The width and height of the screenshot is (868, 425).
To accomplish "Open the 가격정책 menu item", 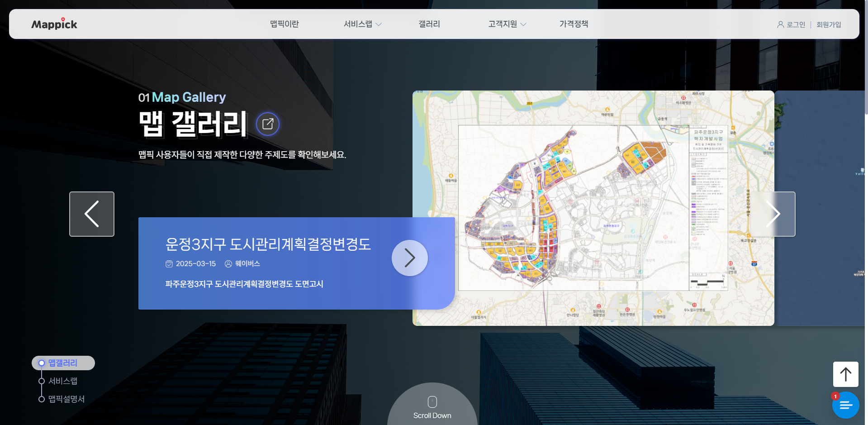I will 574,24.
